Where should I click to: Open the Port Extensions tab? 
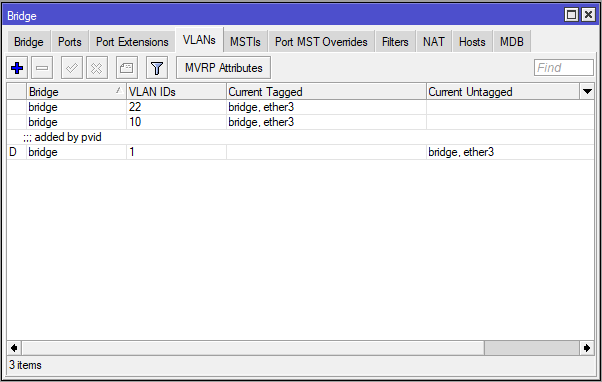(132, 41)
